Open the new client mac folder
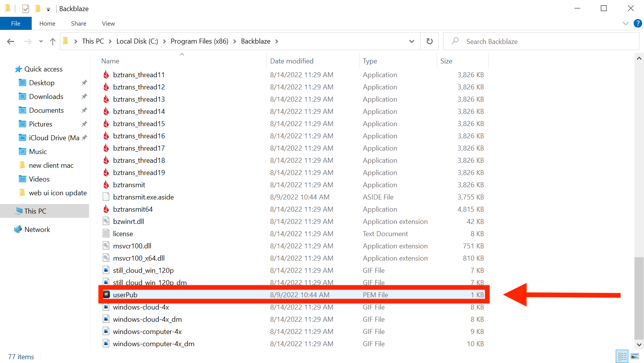The height and width of the screenshot is (363, 644). pos(51,165)
